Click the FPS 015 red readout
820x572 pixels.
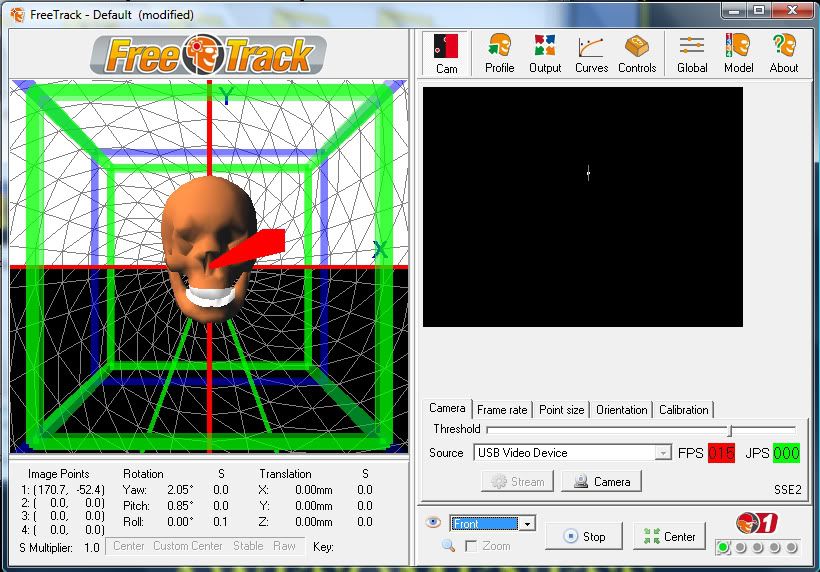click(x=721, y=453)
